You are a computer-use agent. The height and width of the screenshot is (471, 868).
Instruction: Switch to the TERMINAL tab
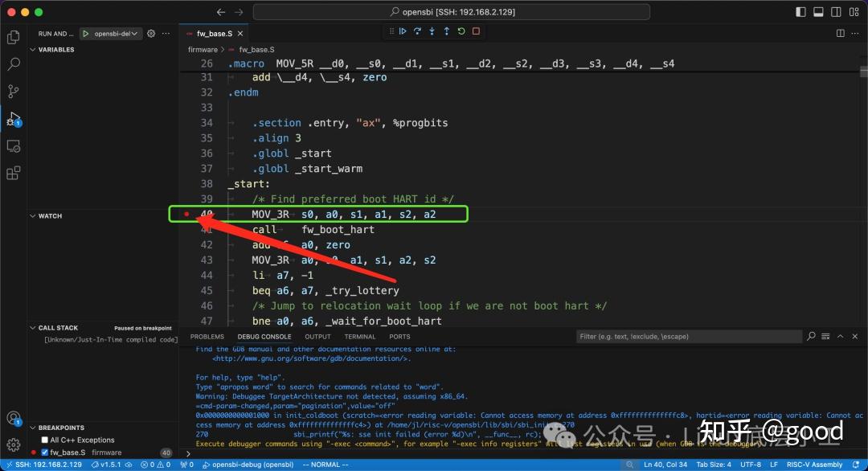point(360,336)
